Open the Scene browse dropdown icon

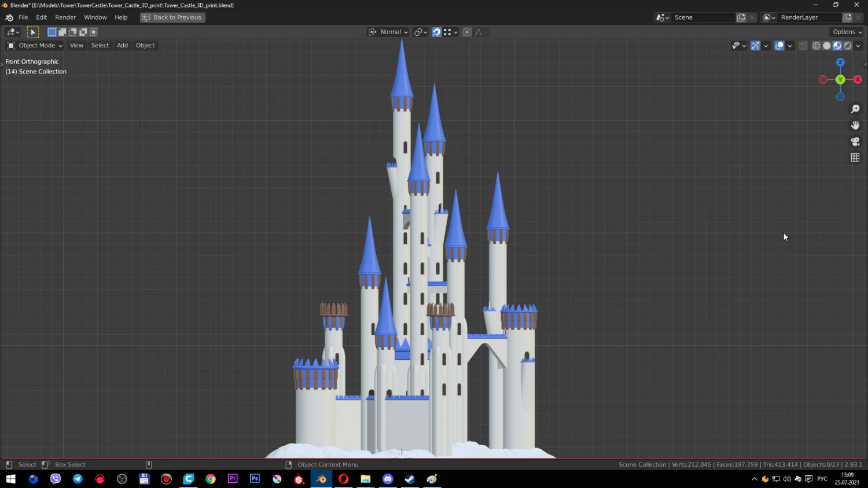click(x=663, y=17)
